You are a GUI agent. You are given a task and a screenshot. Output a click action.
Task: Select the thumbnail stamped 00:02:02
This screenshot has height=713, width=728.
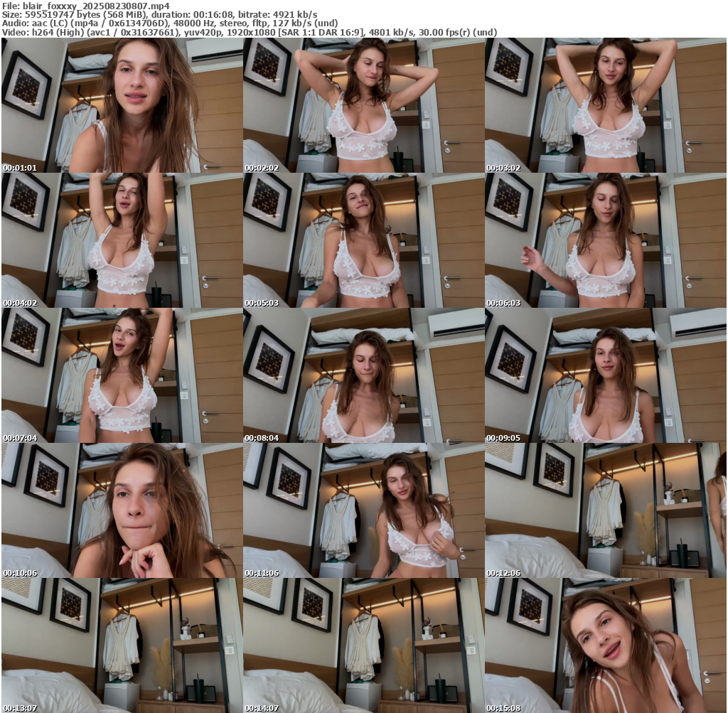click(x=364, y=105)
